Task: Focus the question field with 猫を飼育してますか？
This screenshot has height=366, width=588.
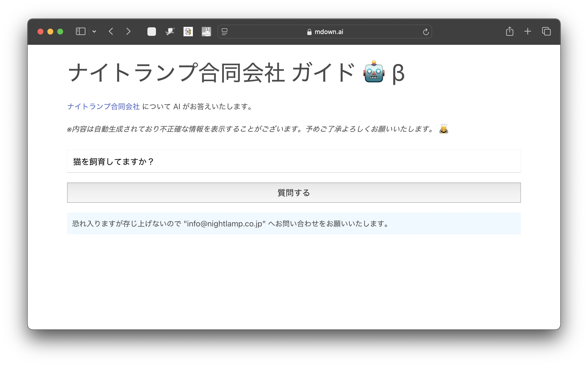Action: click(294, 162)
